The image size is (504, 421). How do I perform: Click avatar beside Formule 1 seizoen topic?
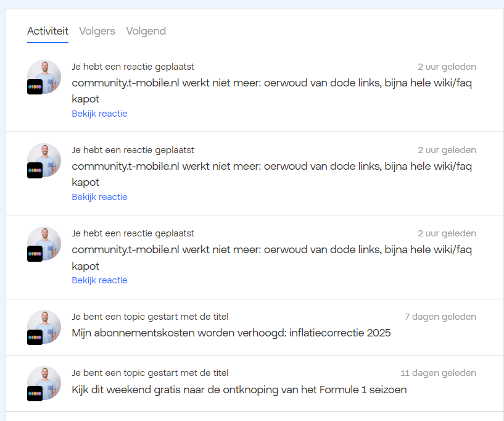44,383
